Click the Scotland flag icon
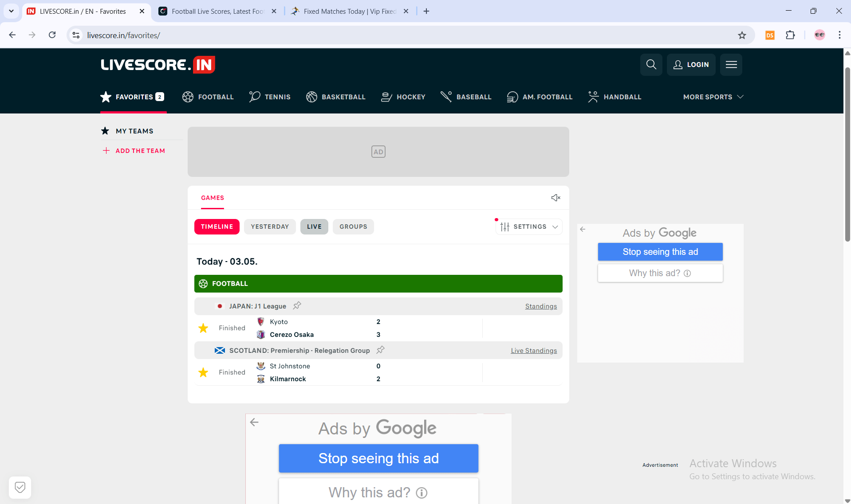This screenshot has height=504, width=851. [220, 351]
